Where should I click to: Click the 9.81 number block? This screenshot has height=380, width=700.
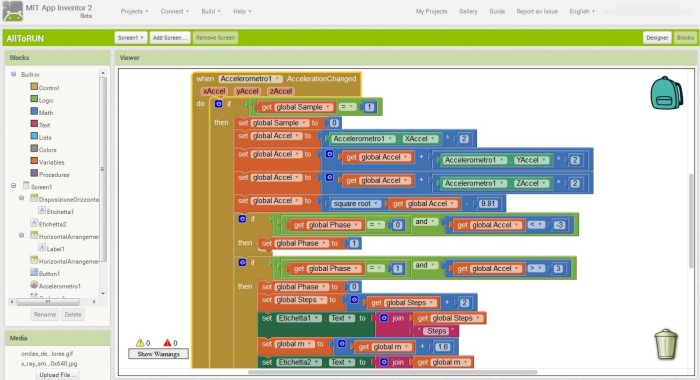488,204
